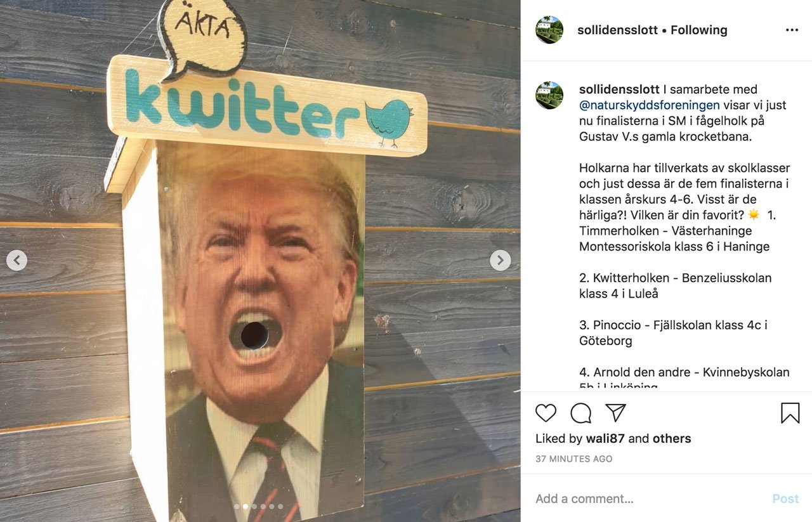The width and height of the screenshot is (812, 522).
Task: Toggle the Following status button
Action: [698, 30]
